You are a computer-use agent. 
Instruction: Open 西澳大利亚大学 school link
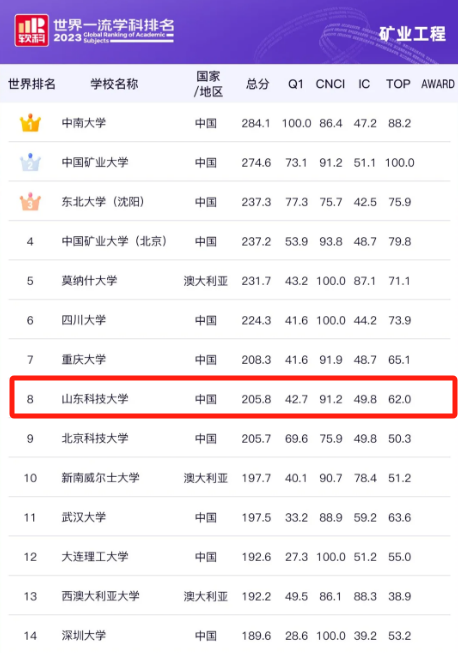(x=100, y=596)
